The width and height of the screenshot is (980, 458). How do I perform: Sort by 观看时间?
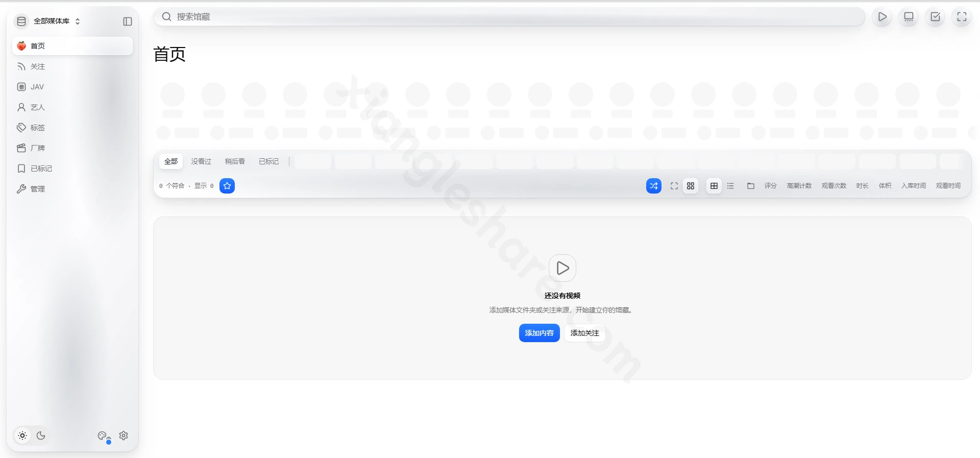948,186
